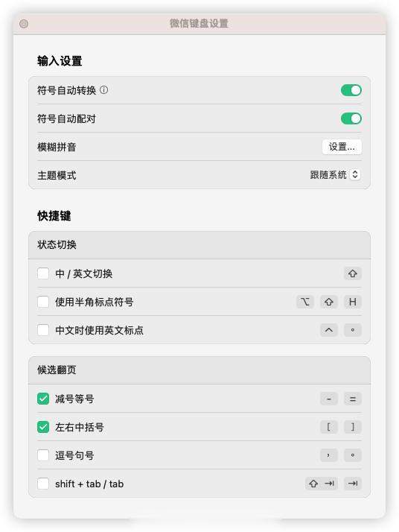
Task: Enable the 中 / 英文切换 checkbox
Action: [43, 273]
